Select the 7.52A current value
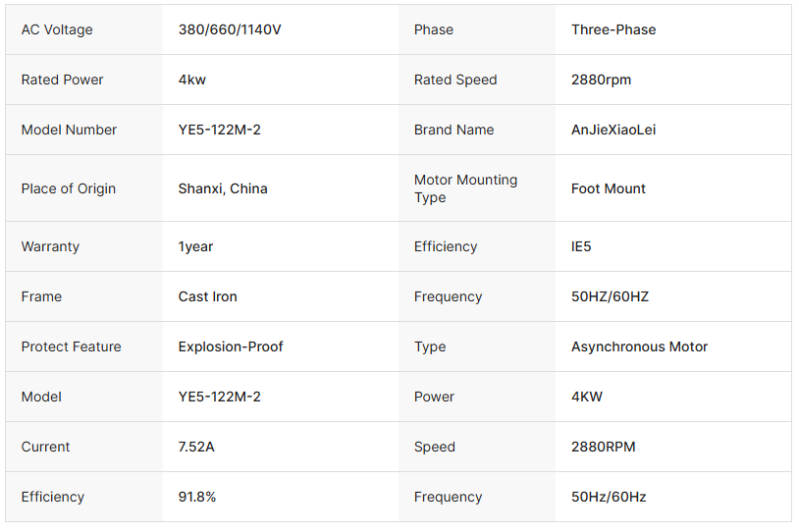This screenshot has width=799, height=532. point(196,447)
